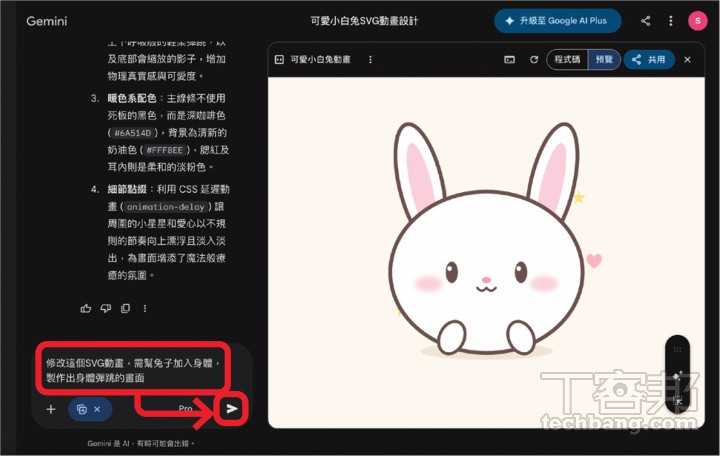Focus the prompt input containing 修改這個SVG動畫
This screenshot has width=720, height=456.
coord(133,370)
